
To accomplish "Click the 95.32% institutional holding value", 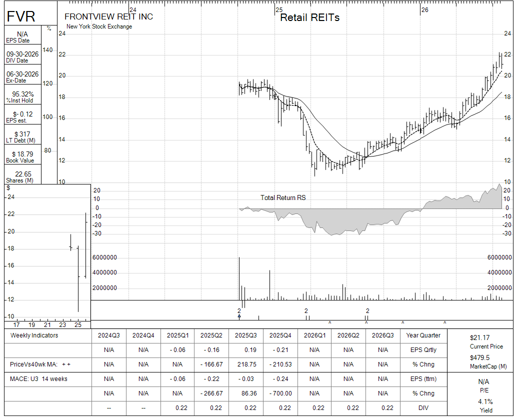I will point(22,94).
